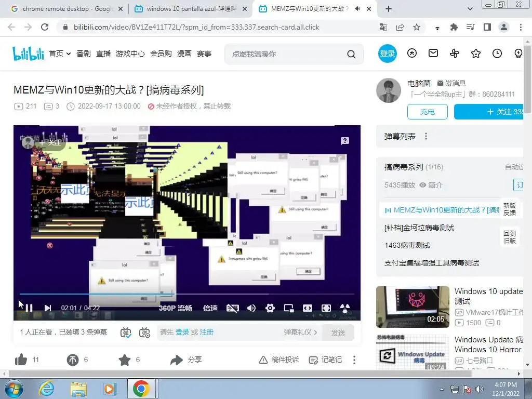Viewport: 532px width, 399px height.
Task: Click the 充电 charge button
Action: point(428,112)
